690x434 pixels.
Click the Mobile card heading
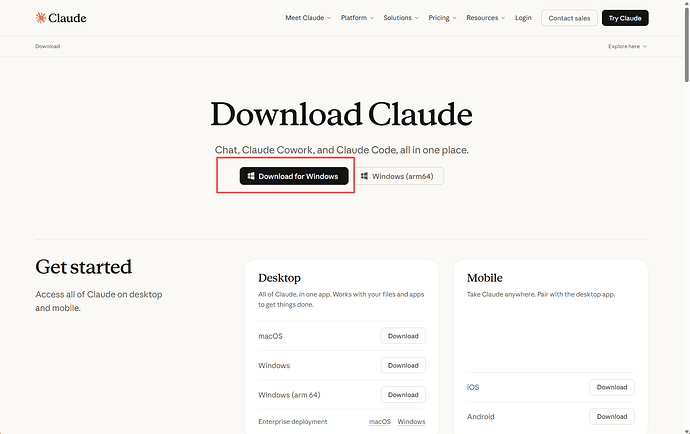[484, 278]
